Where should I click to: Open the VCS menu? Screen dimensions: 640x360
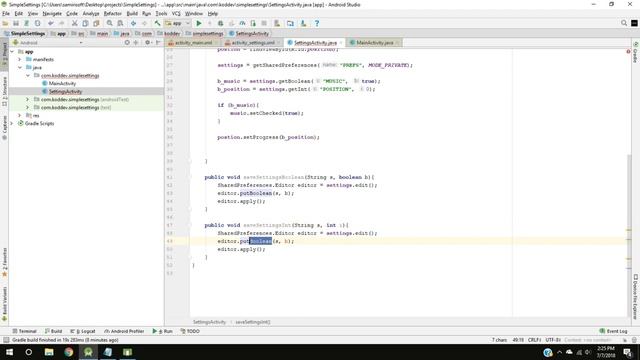pyautogui.click(x=176, y=13)
